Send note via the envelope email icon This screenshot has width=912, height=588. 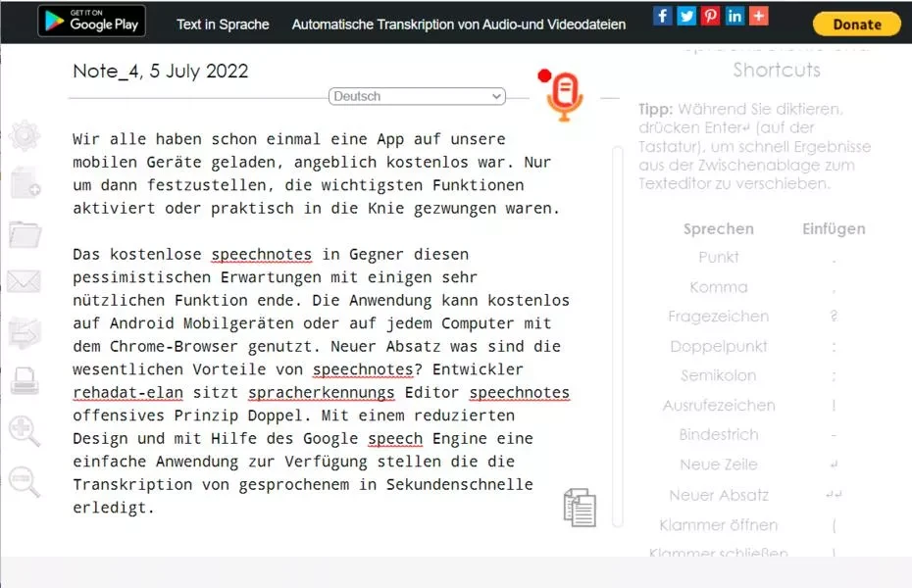[x=24, y=281]
